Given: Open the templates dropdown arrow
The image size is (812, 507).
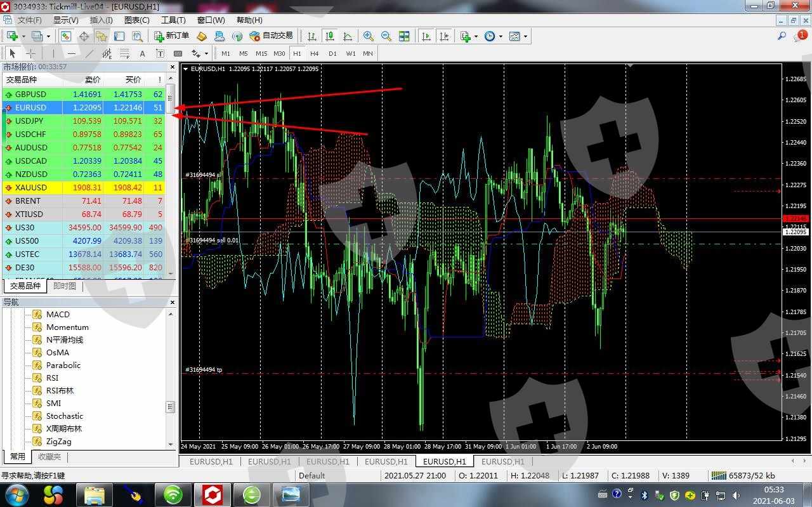Looking at the screenshot, I should coord(525,36).
